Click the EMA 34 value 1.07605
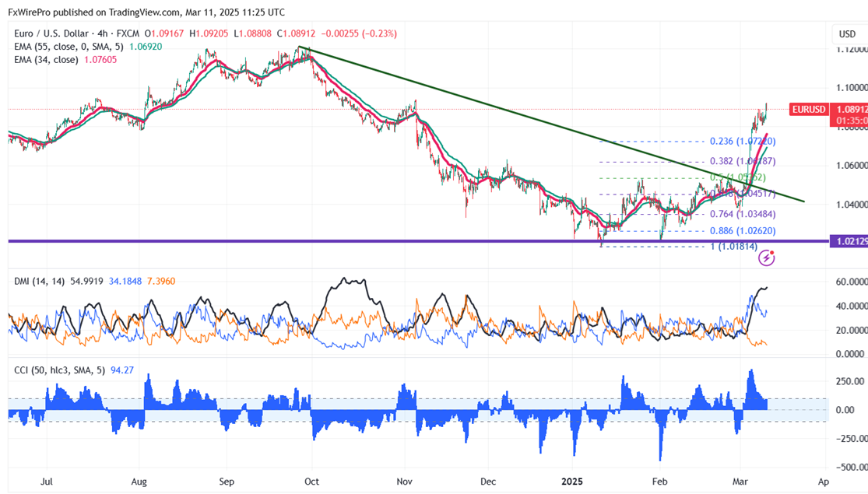The height and width of the screenshot is (494, 868). [100, 60]
